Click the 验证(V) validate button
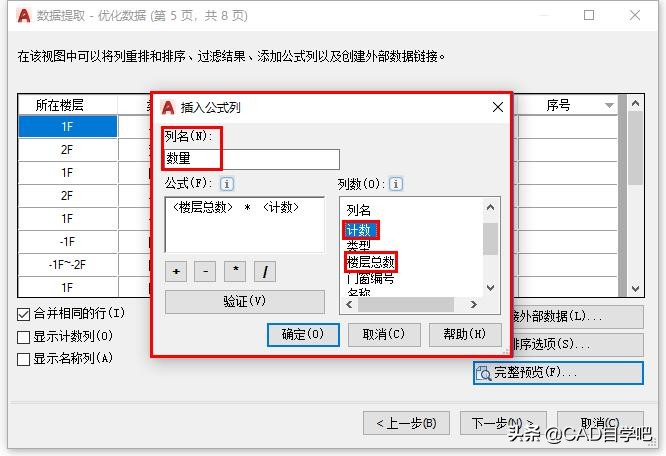The height and width of the screenshot is (456, 666). (x=245, y=301)
